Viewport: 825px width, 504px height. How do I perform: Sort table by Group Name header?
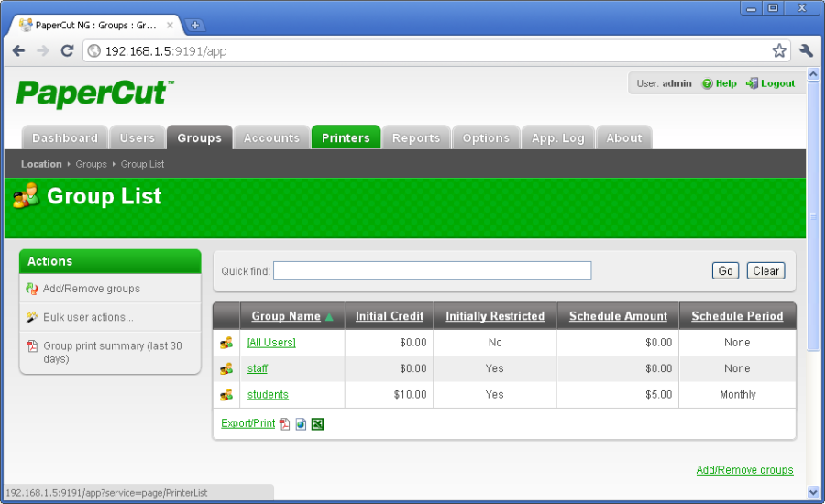tap(286, 316)
